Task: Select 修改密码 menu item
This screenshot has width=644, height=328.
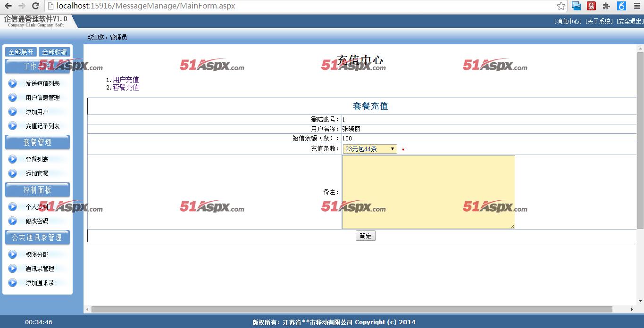Action: click(37, 221)
